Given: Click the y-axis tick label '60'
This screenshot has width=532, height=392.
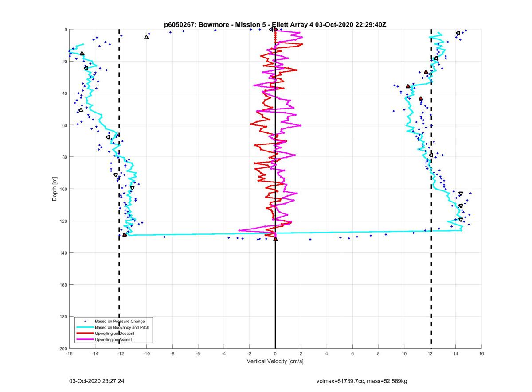Looking at the screenshot, I should pos(64,125).
